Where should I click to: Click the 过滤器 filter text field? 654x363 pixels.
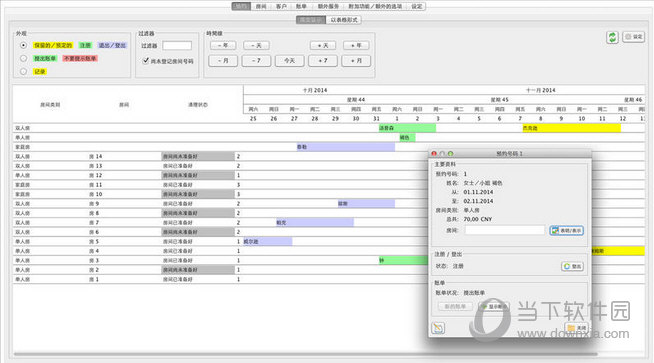177,45
